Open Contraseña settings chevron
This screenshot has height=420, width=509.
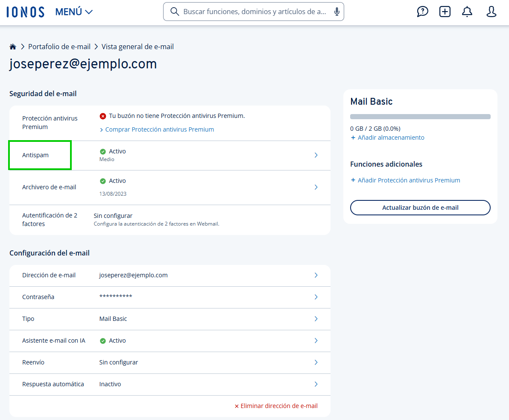tap(316, 297)
